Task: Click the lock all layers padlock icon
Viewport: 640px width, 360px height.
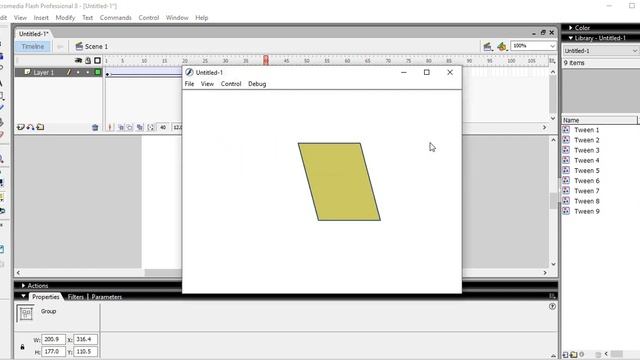Action: click(x=88, y=60)
